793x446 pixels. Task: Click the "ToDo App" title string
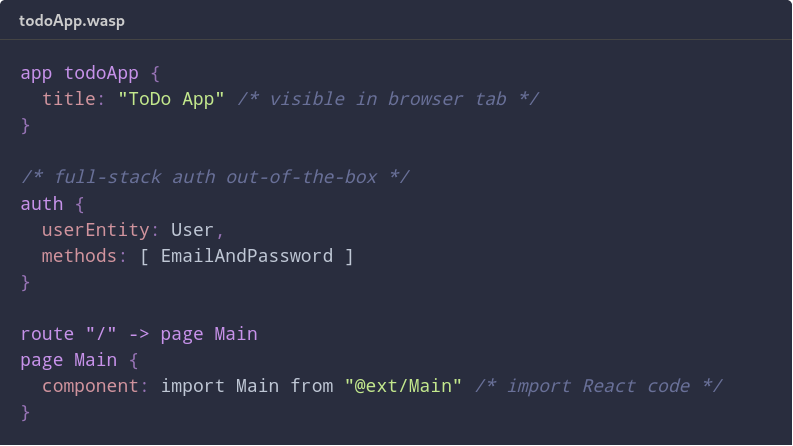[171, 99]
